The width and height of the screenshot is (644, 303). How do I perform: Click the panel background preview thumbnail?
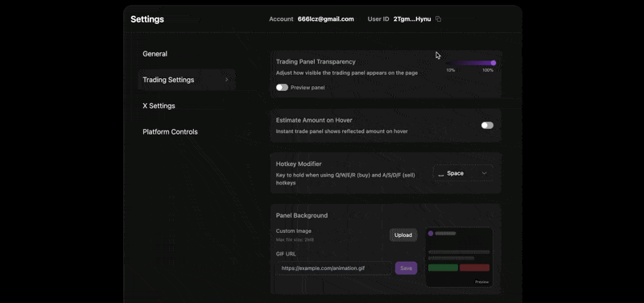click(x=459, y=257)
